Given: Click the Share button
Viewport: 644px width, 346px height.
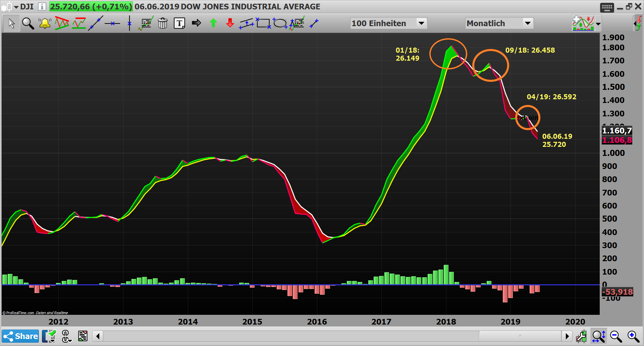Looking at the screenshot, I should (x=20, y=336).
